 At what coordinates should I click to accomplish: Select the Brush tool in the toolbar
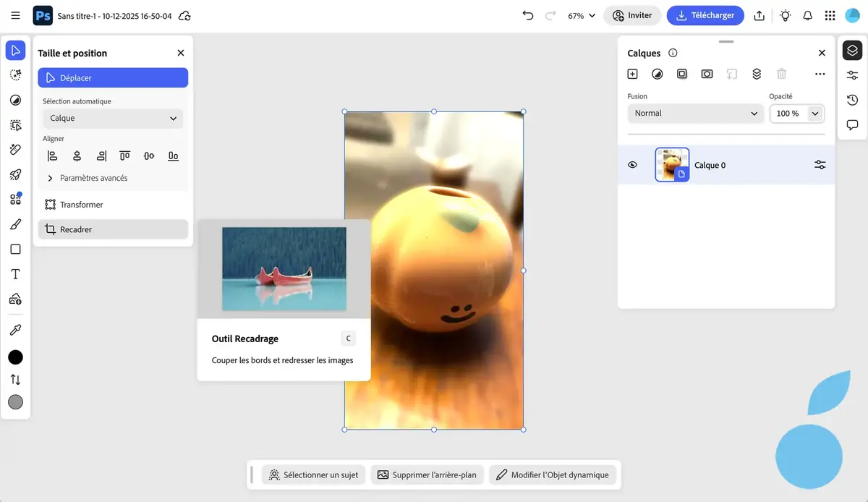[15, 224]
